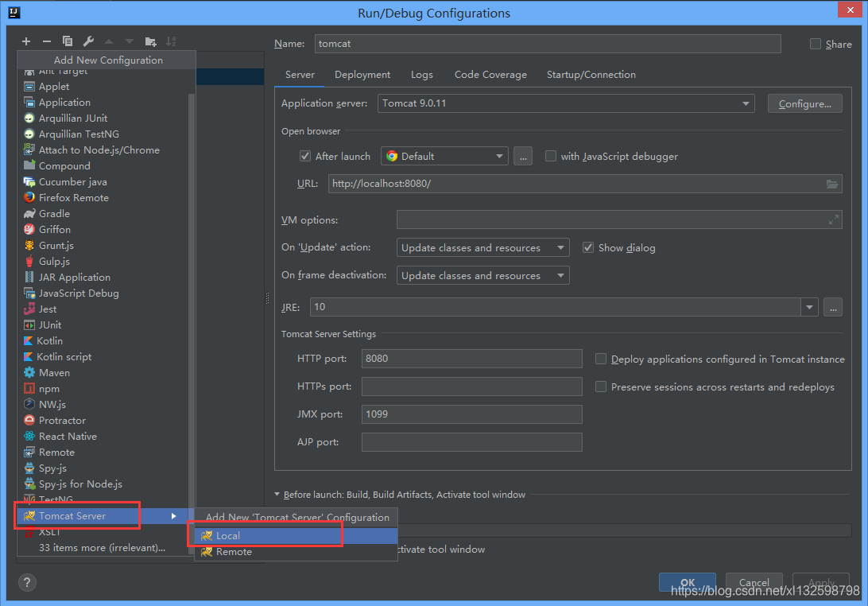868x606 pixels.
Task: Collapse the Before launch section
Action: (277, 494)
